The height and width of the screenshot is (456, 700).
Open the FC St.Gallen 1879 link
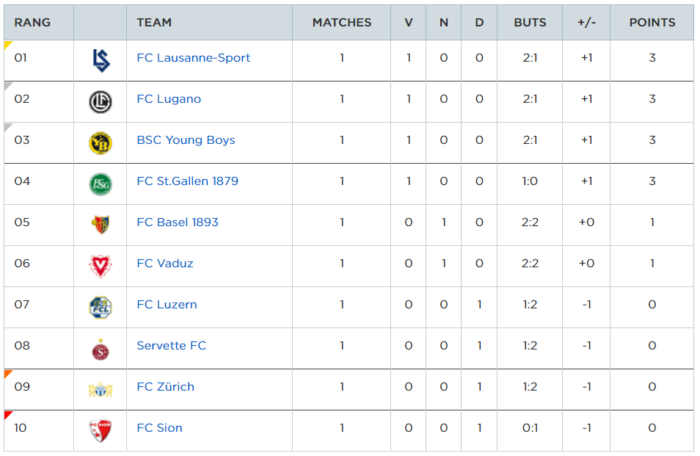click(x=188, y=181)
